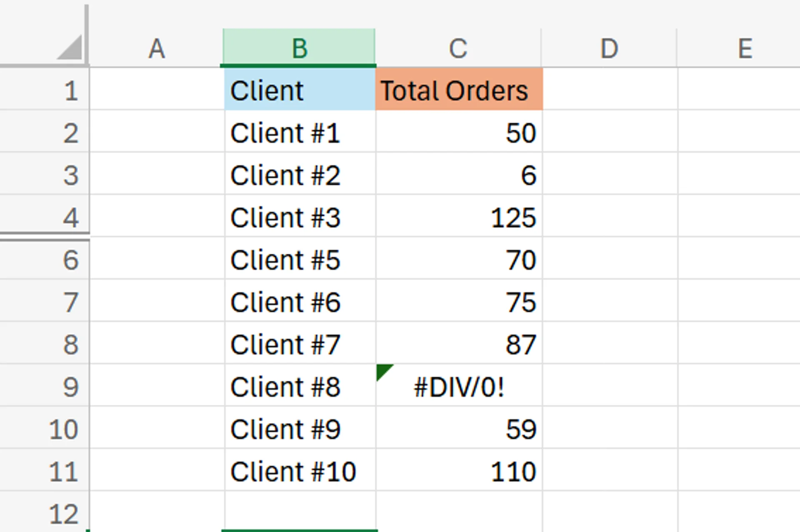
Task: Select the cell containing 59
Action: (x=458, y=429)
